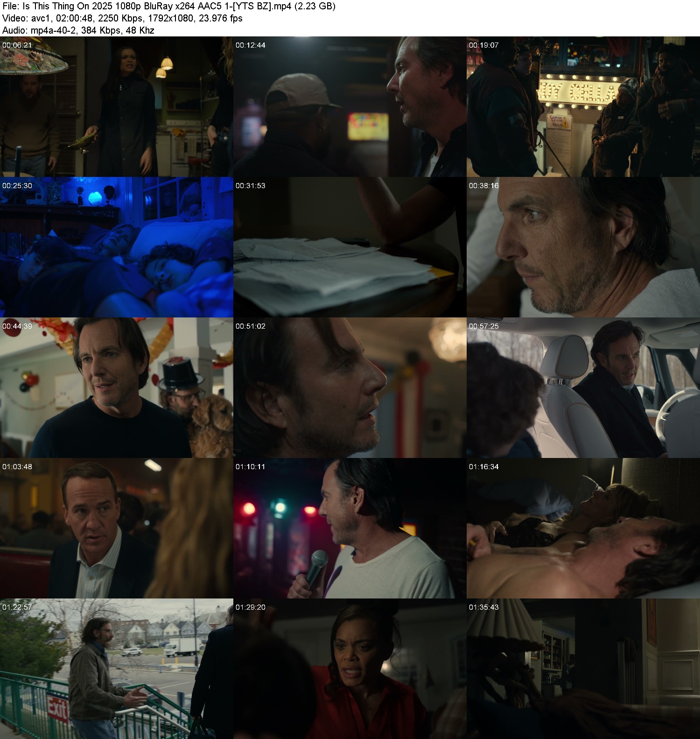This screenshot has height=739, width=700.
Task: Open the outdoor Exit sign frame at 01:22:57
Action: click(117, 669)
